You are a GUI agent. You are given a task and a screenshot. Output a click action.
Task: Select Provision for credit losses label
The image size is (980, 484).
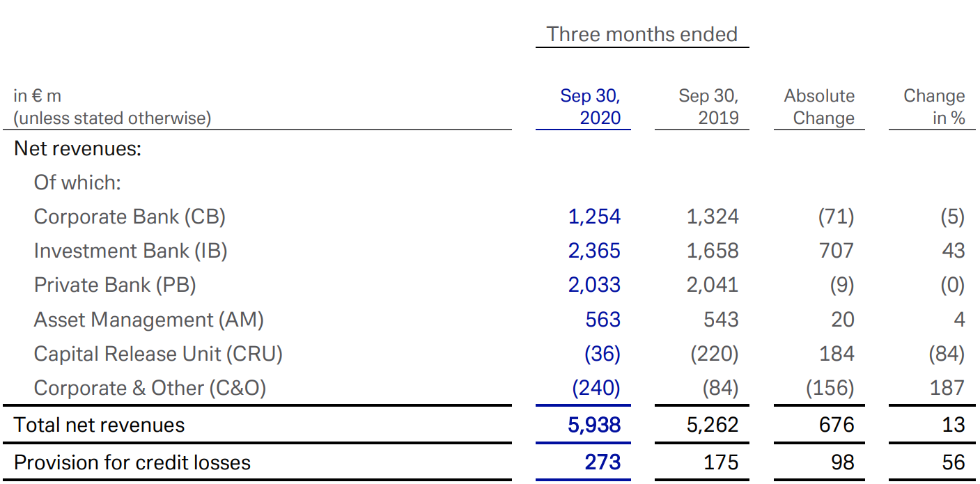pos(132,462)
